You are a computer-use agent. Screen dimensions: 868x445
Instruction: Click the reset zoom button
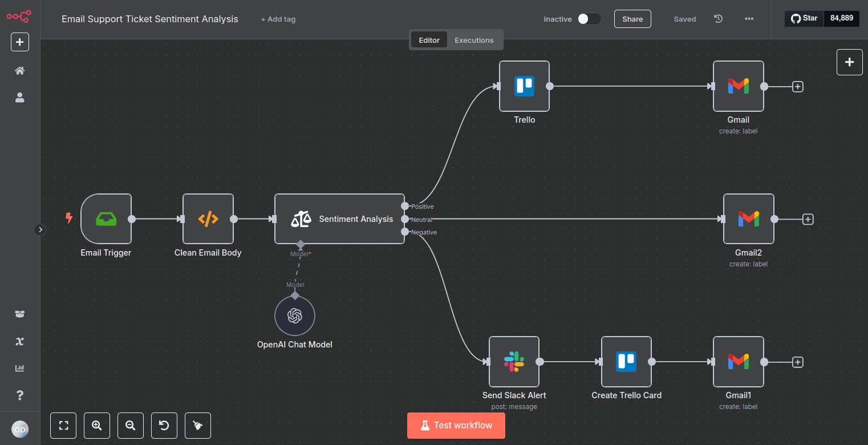click(x=164, y=426)
